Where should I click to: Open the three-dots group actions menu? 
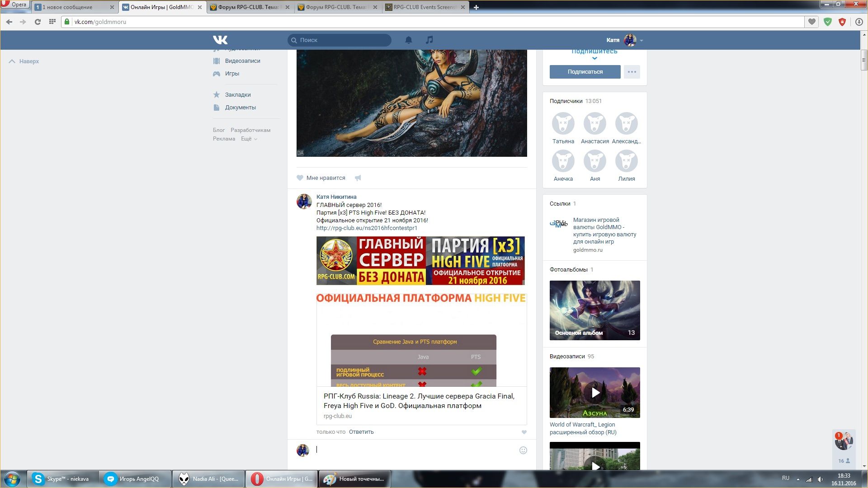pyautogui.click(x=632, y=72)
